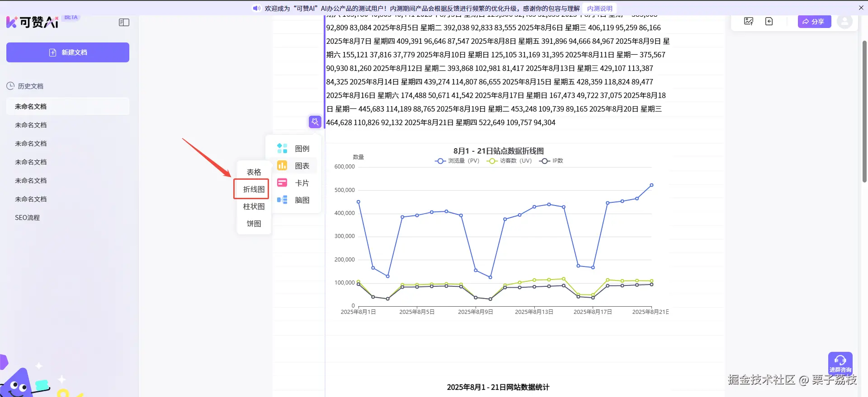868x397 pixels.
Task: Click the blue 脑图 mind map icon
Action: (282, 200)
